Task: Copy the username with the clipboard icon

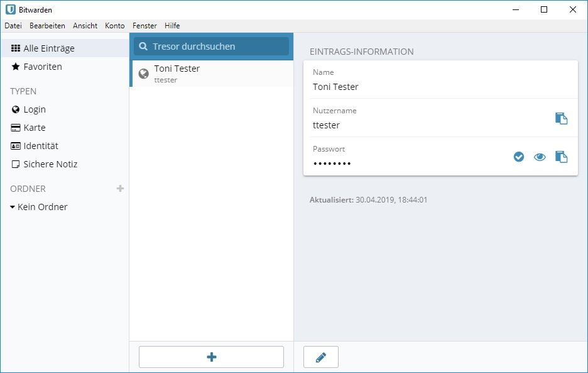Action: [x=561, y=118]
